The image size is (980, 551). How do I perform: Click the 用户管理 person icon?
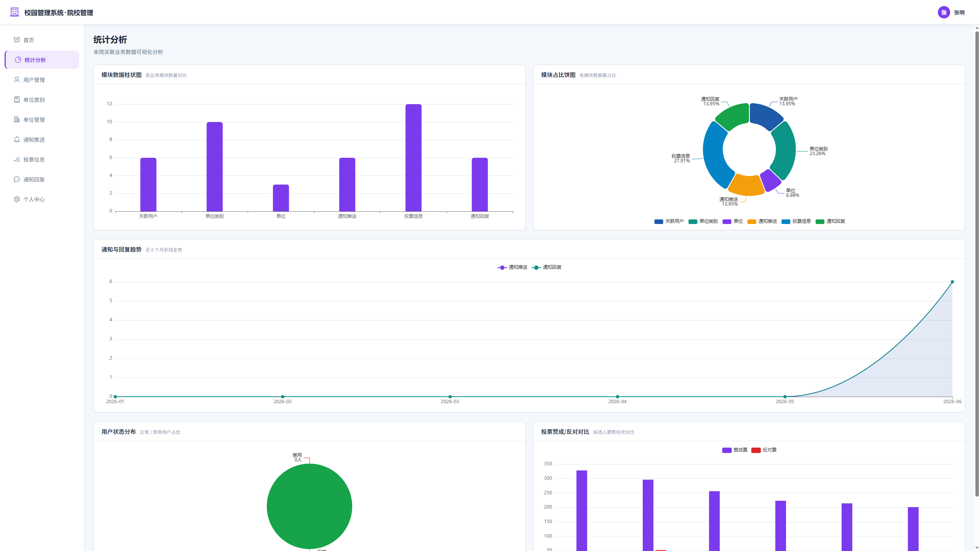17,80
